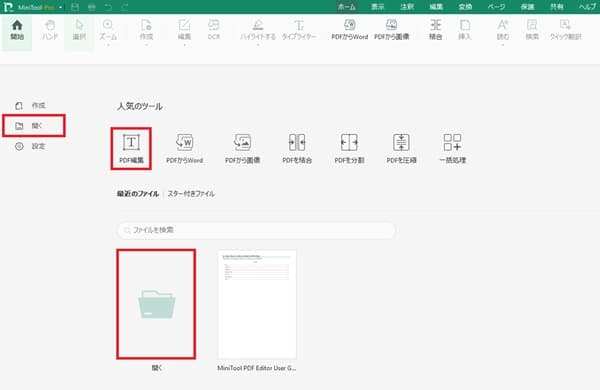Switch to the 保護 tab

tap(527, 7)
